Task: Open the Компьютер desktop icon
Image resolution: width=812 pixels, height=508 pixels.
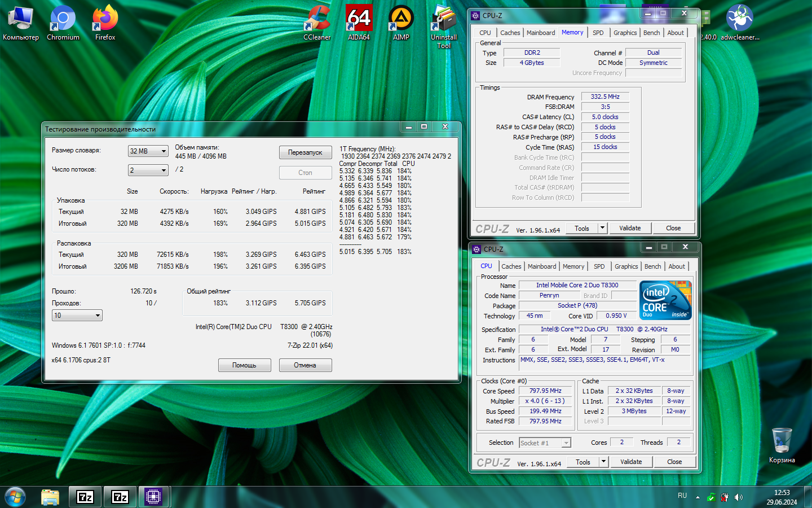Action: 21,24
